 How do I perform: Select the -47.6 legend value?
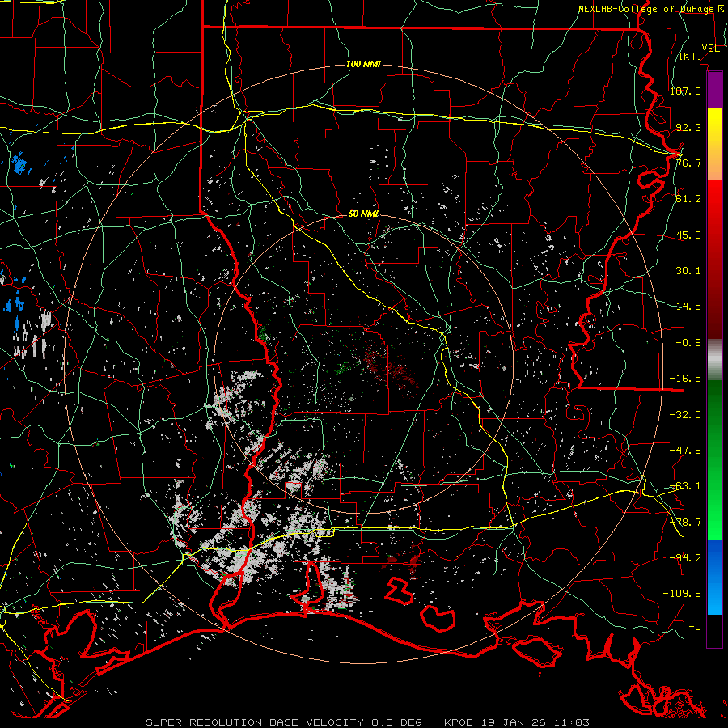685,451
